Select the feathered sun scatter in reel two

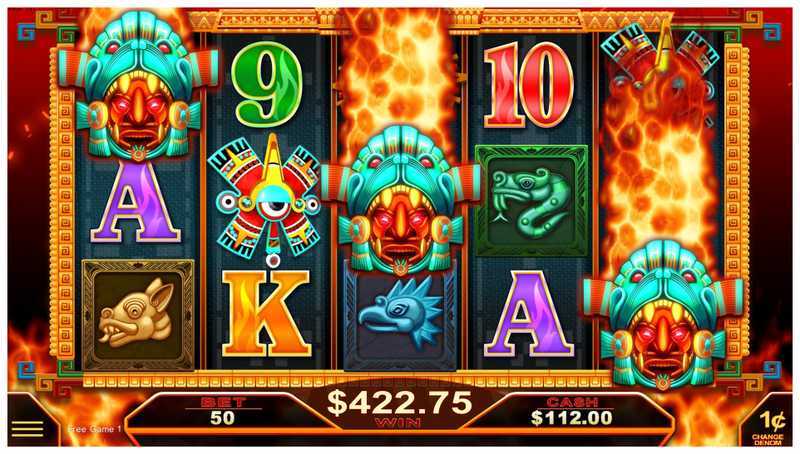click(x=267, y=199)
